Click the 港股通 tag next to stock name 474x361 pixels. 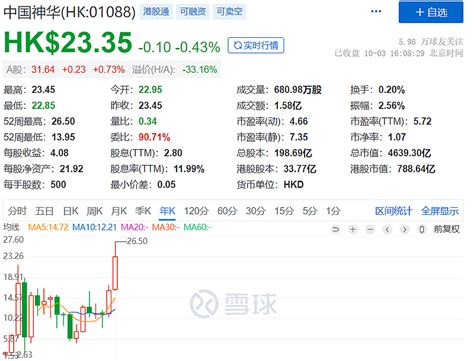(156, 12)
